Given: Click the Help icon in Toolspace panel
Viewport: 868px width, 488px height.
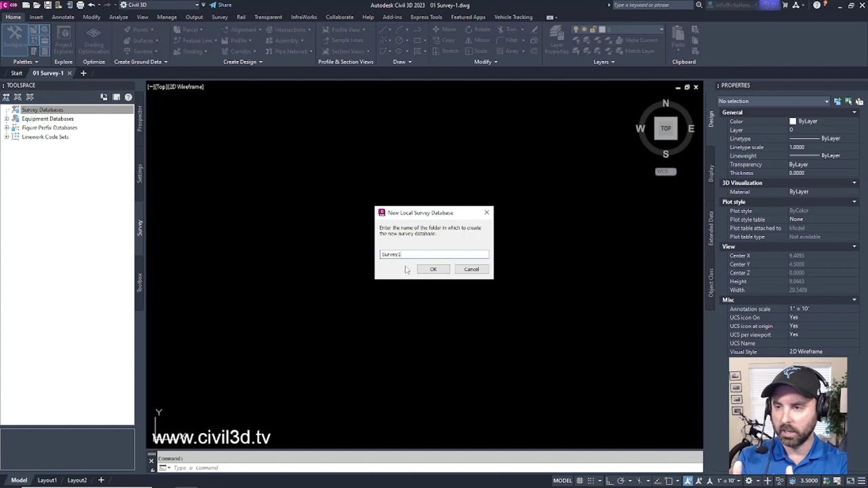Looking at the screenshot, I should click(127, 96).
